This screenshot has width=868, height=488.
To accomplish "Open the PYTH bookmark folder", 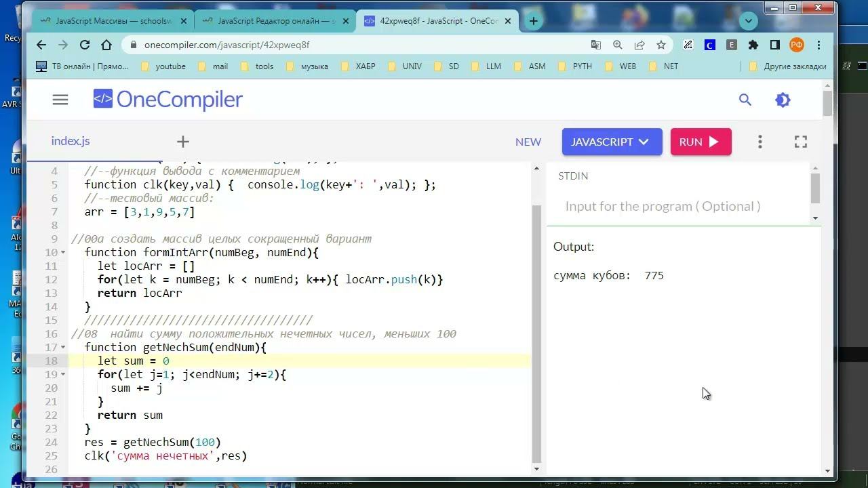I will coord(574,66).
